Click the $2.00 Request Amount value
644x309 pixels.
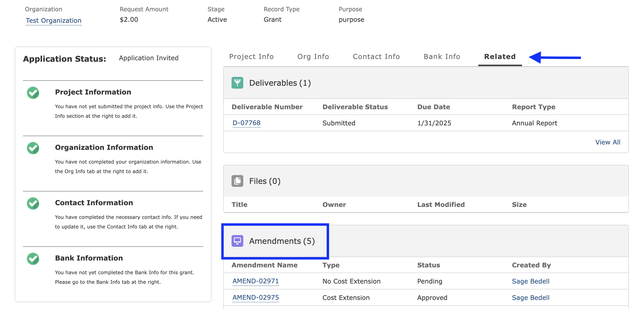point(129,20)
